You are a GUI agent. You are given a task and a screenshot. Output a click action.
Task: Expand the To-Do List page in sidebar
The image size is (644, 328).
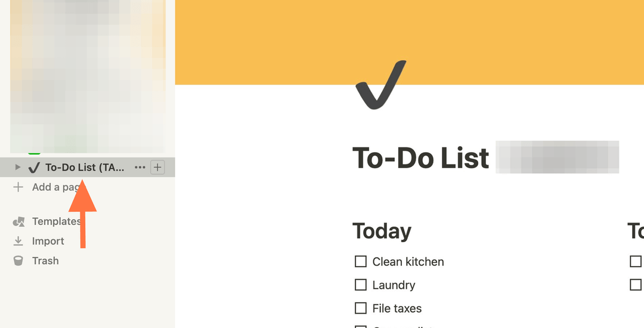coord(17,167)
